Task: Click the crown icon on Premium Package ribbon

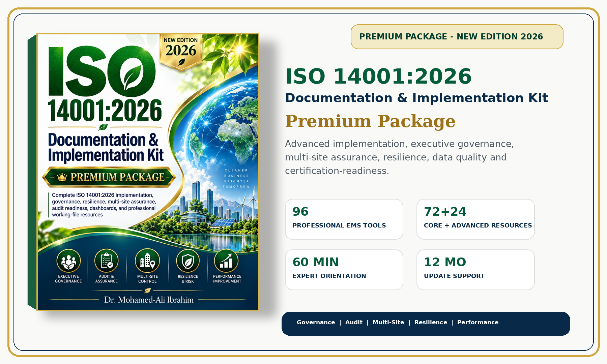Action: point(62,177)
